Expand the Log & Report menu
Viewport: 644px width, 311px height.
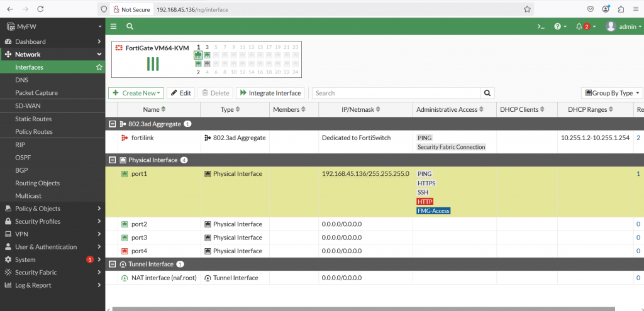pos(53,285)
